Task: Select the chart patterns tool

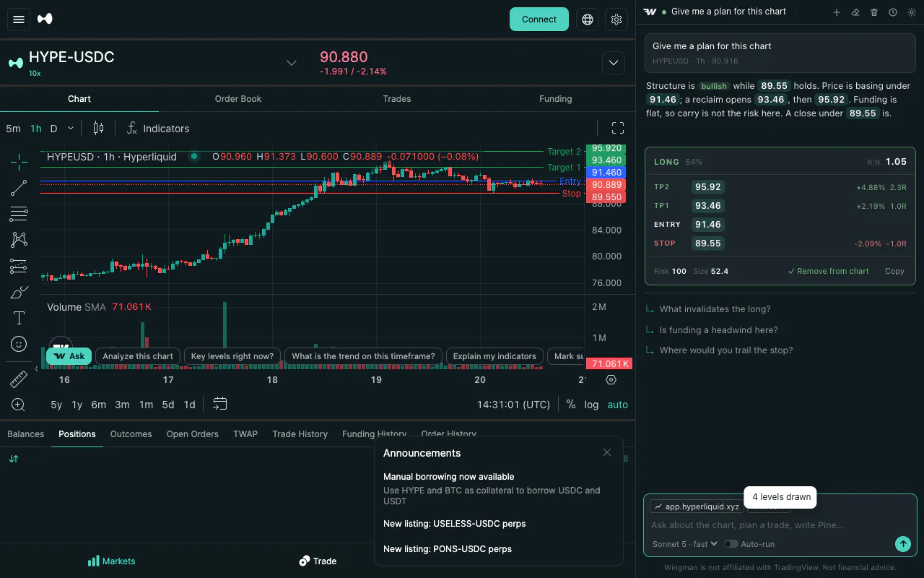Action: [x=19, y=240]
